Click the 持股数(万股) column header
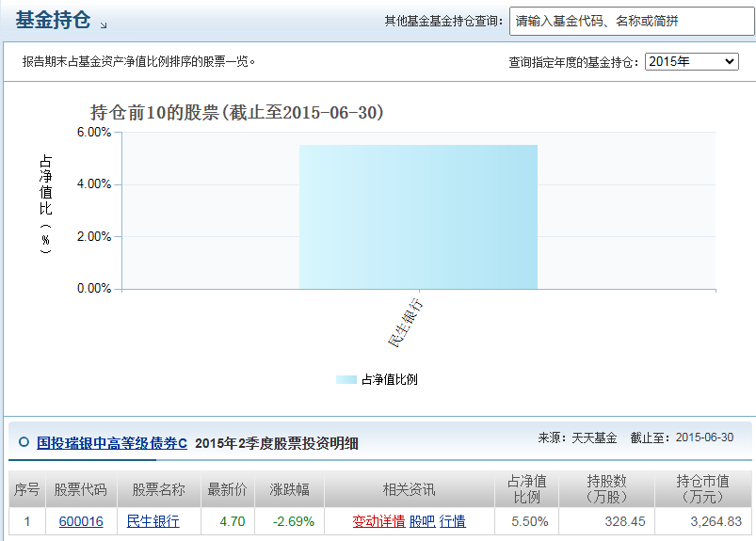This screenshot has width=756, height=541. pyautogui.click(x=606, y=489)
